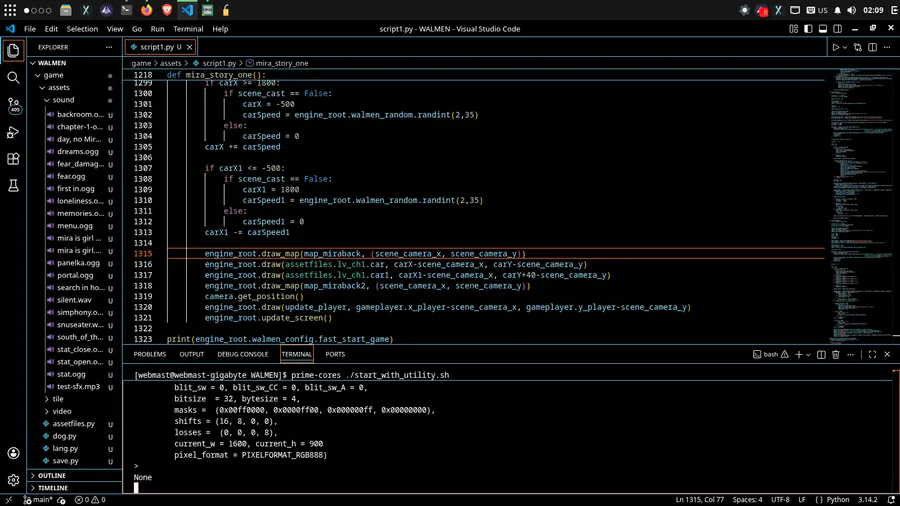The width and height of the screenshot is (900, 506).
Task: Open the Selection menu
Action: (82, 29)
